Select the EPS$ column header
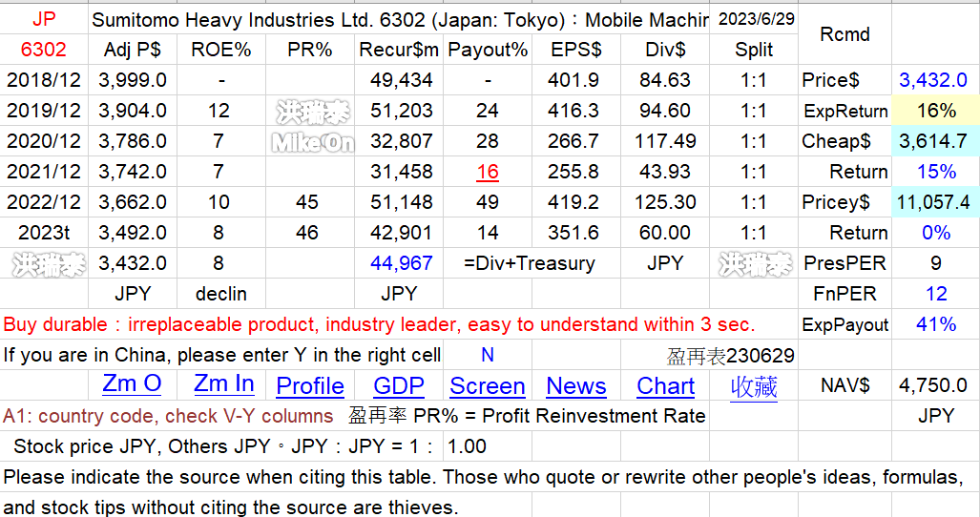980x517 pixels. [x=576, y=50]
